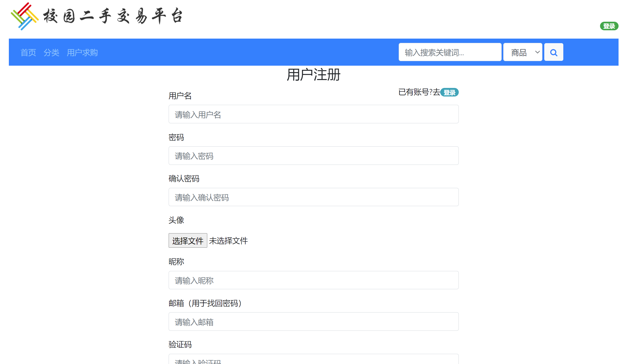Click the 请输入验证码 captcha field

pyautogui.click(x=313, y=360)
